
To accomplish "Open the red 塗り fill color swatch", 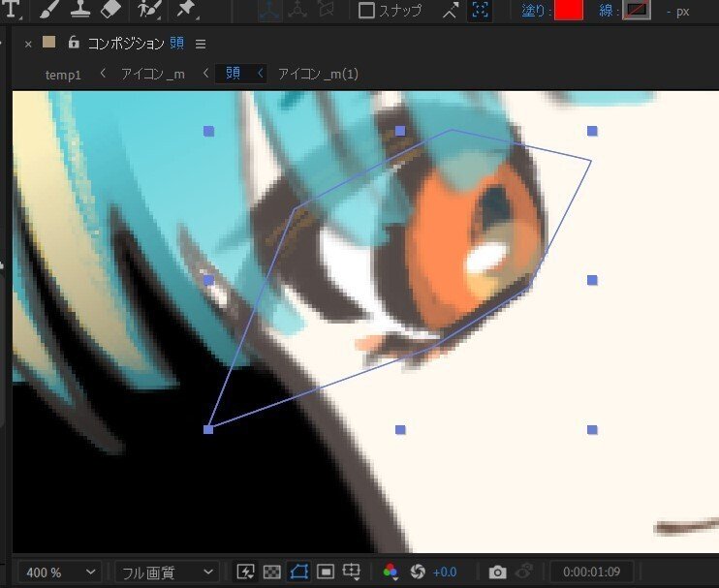I will tap(569, 10).
